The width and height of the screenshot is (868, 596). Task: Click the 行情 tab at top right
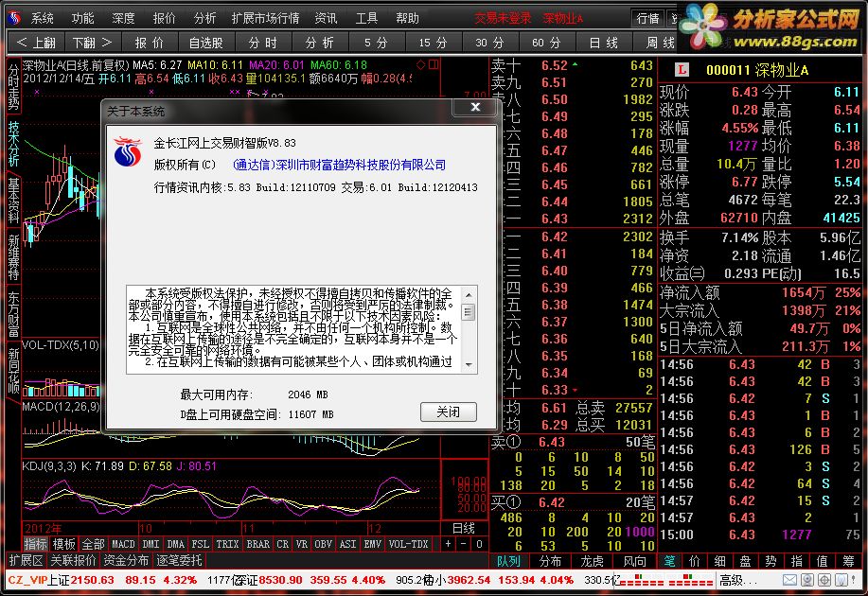point(647,18)
